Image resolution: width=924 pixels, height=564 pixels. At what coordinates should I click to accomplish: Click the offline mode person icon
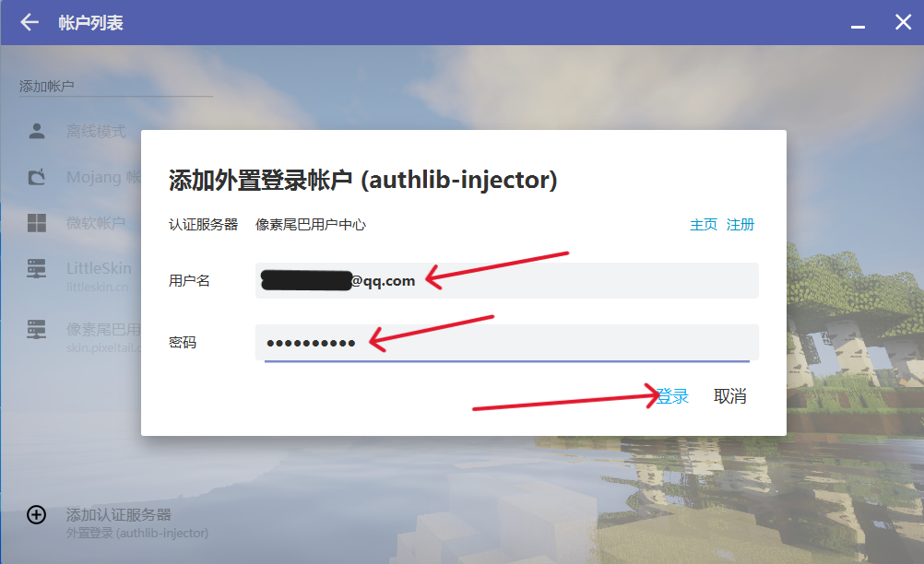pos(37,132)
